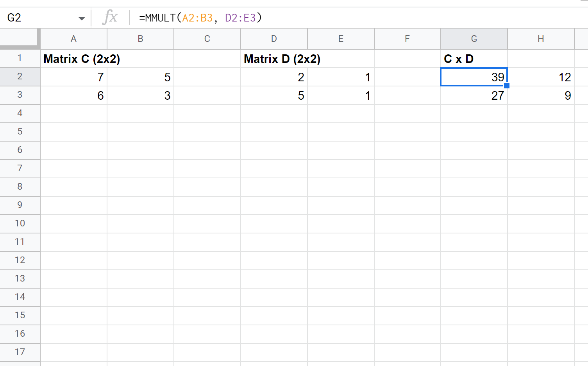Screen dimensions: 588x366
Task: Click empty cell C10
Action: tap(207, 224)
